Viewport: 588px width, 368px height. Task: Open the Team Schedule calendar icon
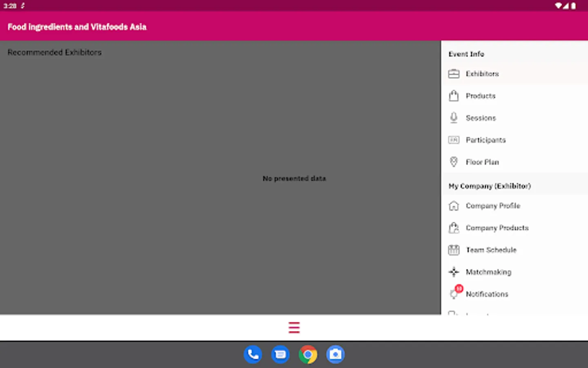click(454, 250)
